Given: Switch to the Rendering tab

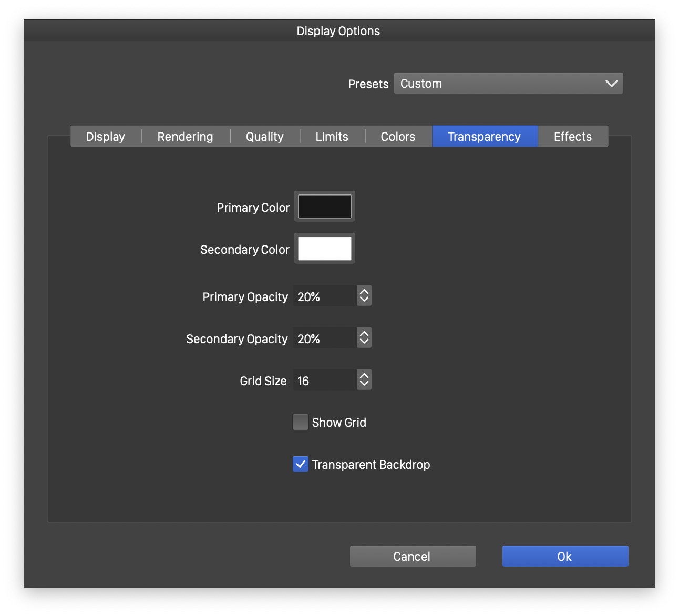Looking at the screenshot, I should [185, 137].
